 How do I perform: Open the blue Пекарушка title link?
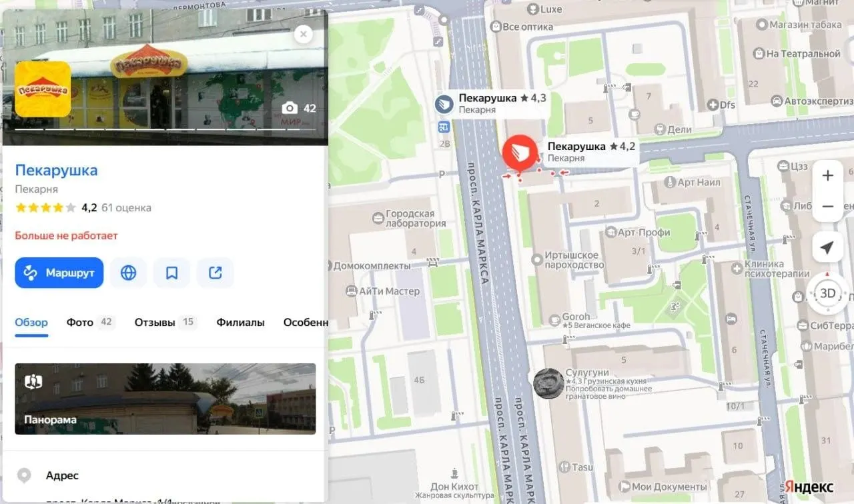(57, 170)
